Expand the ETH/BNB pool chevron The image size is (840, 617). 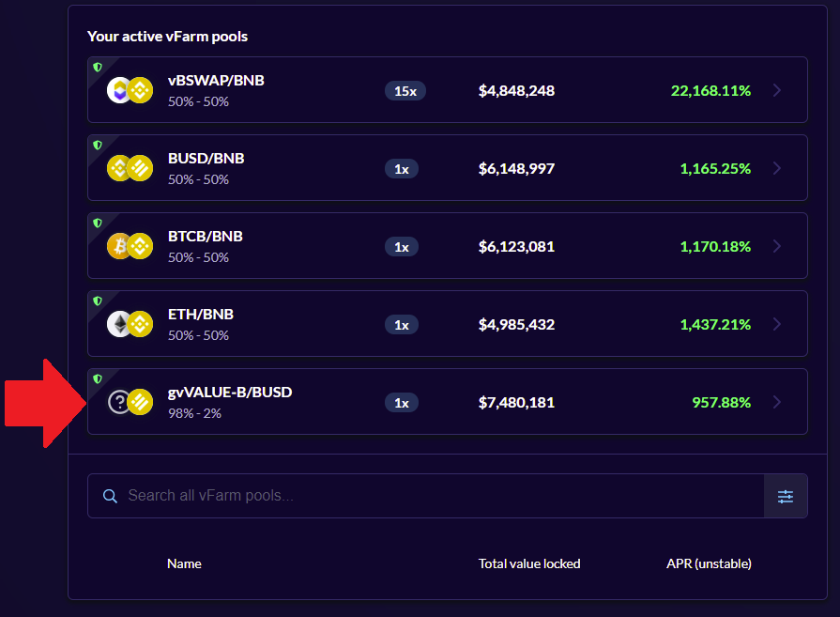coord(776,324)
